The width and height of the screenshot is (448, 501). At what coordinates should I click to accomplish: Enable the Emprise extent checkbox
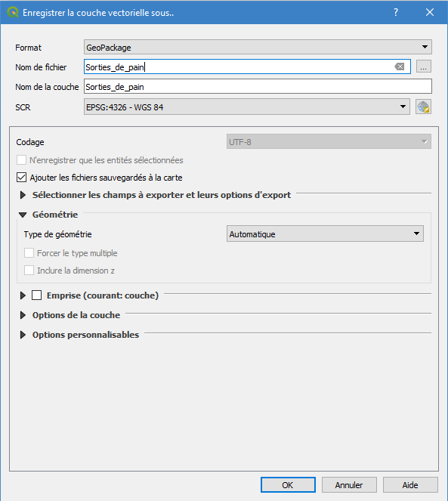click(36, 295)
